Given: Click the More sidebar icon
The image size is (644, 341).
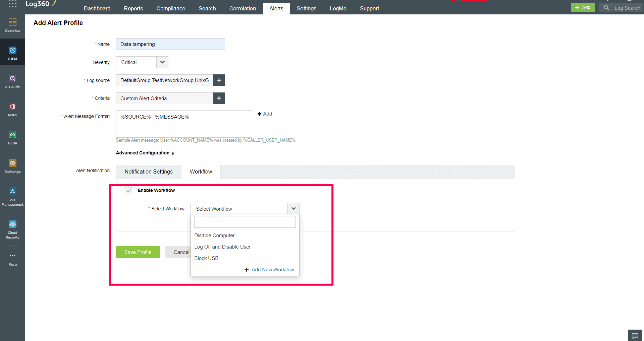Looking at the screenshot, I should 12,258.
